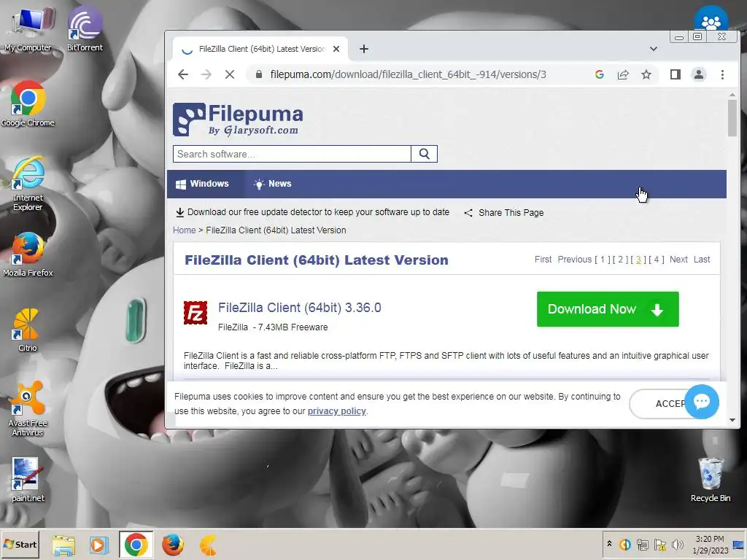Go back in Chrome with the back arrow

[x=183, y=74]
